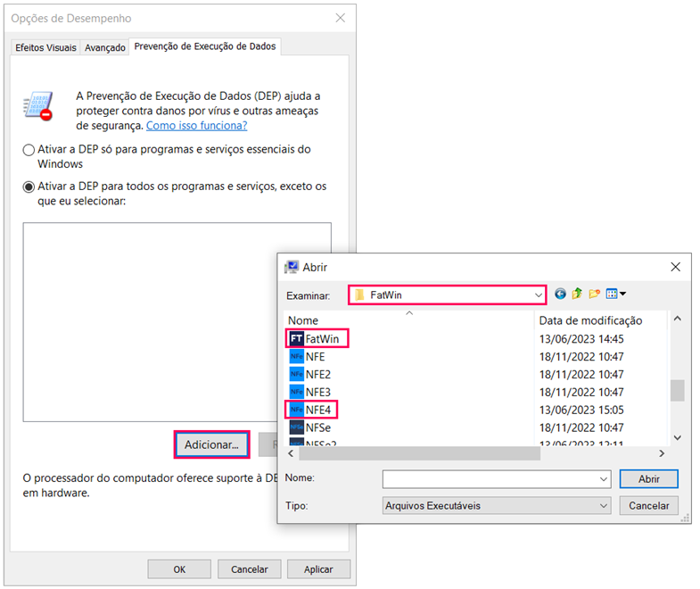Open the view menu icon

tap(615, 294)
